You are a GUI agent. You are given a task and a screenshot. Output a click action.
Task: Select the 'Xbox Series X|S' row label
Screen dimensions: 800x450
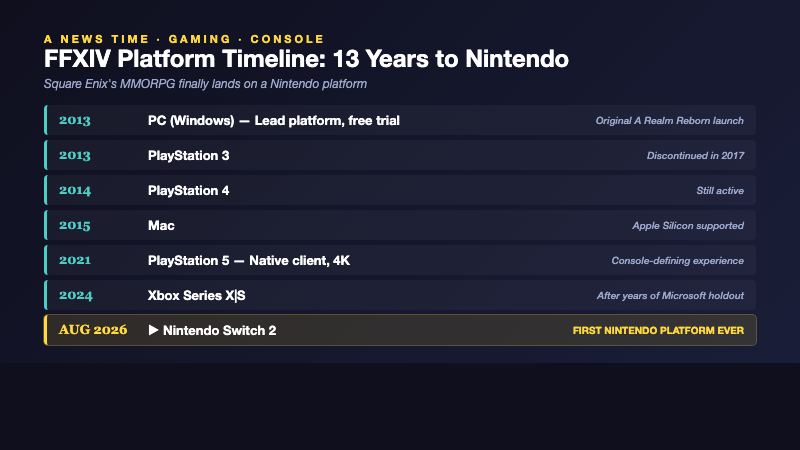click(x=196, y=295)
